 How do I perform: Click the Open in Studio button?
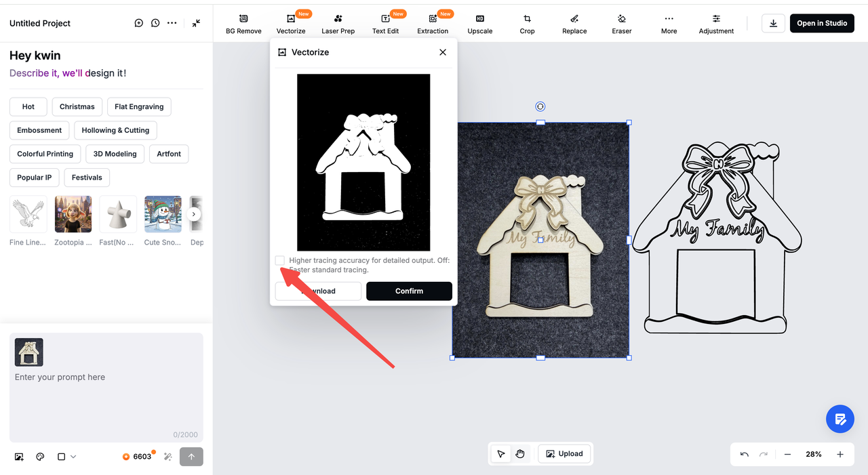pyautogui.click(x=822, y=23)
